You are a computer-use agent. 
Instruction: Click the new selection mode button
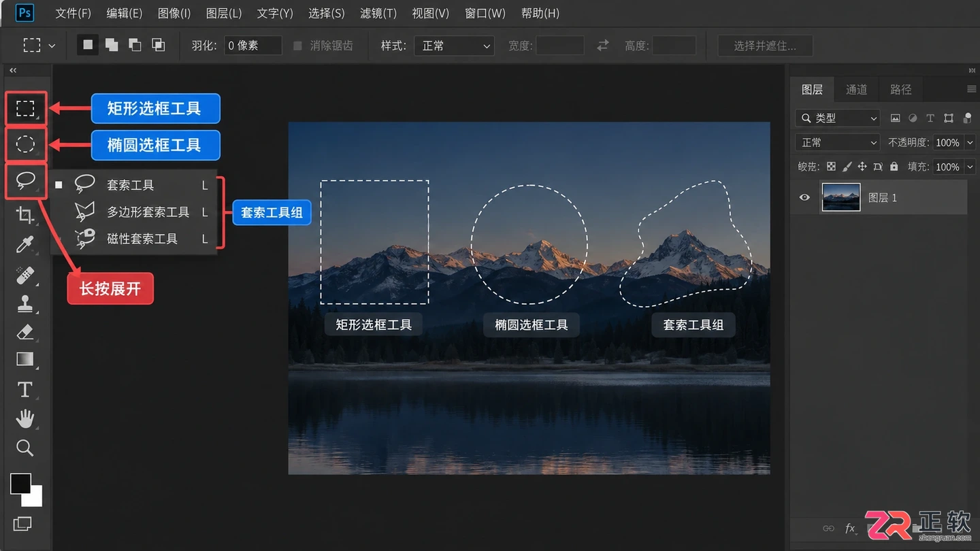pyautogui.click(x=88, y=46)
